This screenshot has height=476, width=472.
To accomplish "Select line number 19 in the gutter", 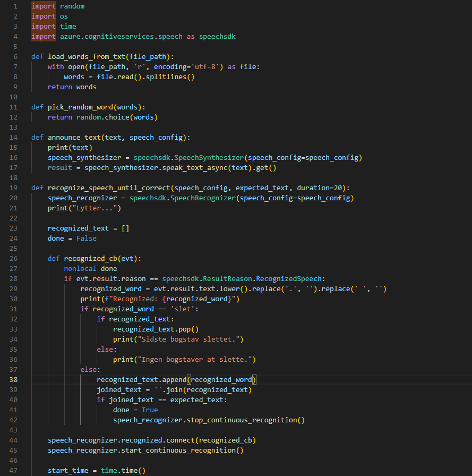I will (13, 188).
